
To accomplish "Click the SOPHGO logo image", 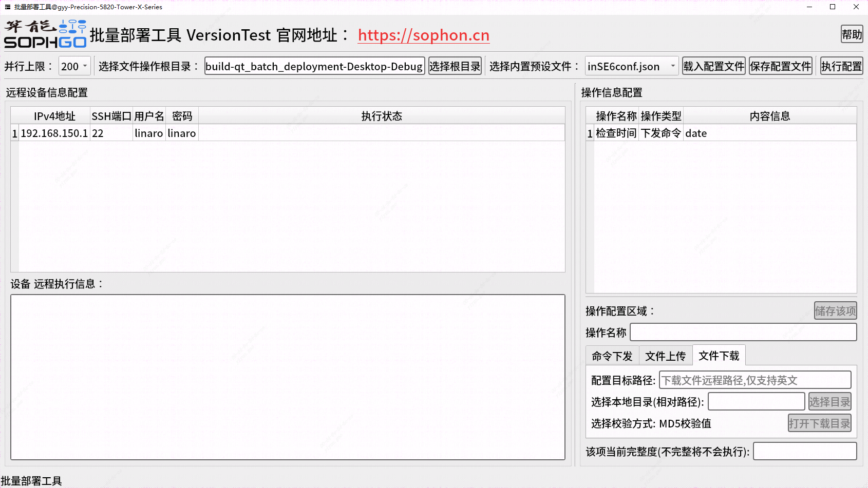I will pyautogui.click(x=45, y=34).
